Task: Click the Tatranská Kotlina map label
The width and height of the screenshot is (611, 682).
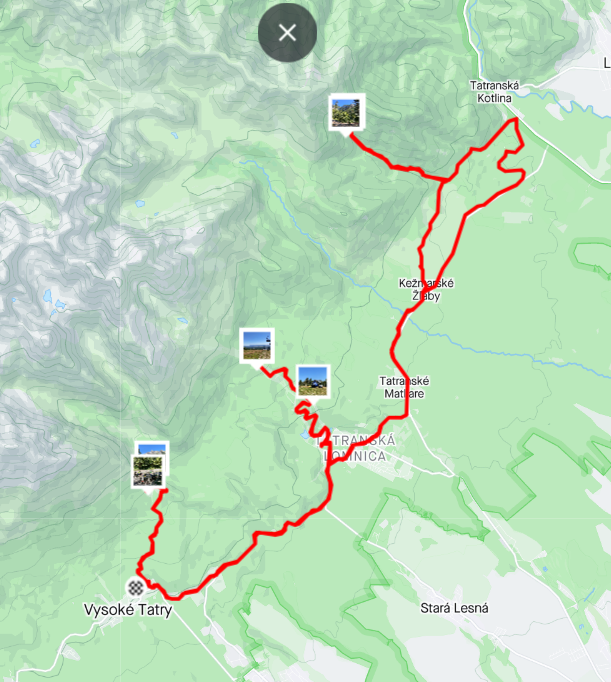Action: (494, 92)
